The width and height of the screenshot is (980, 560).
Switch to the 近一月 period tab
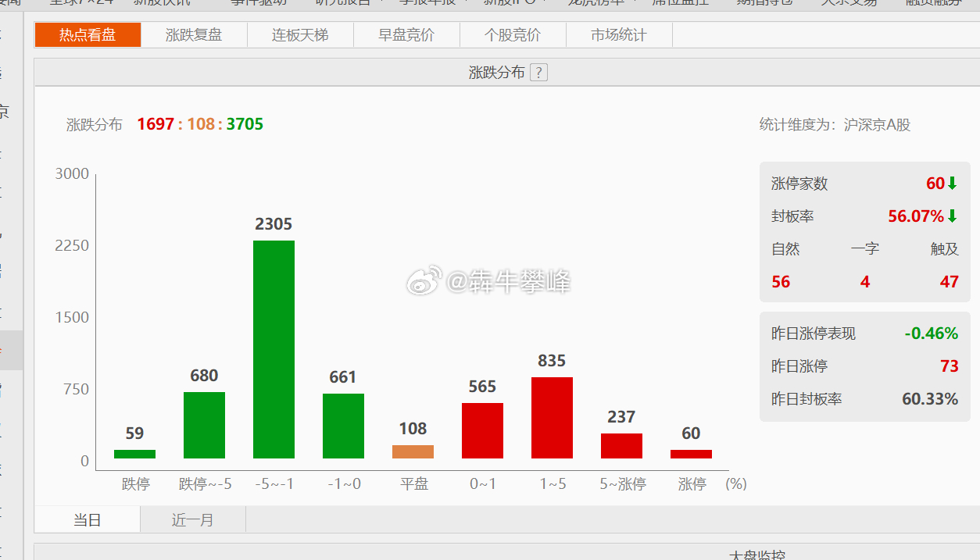point(193,519)
